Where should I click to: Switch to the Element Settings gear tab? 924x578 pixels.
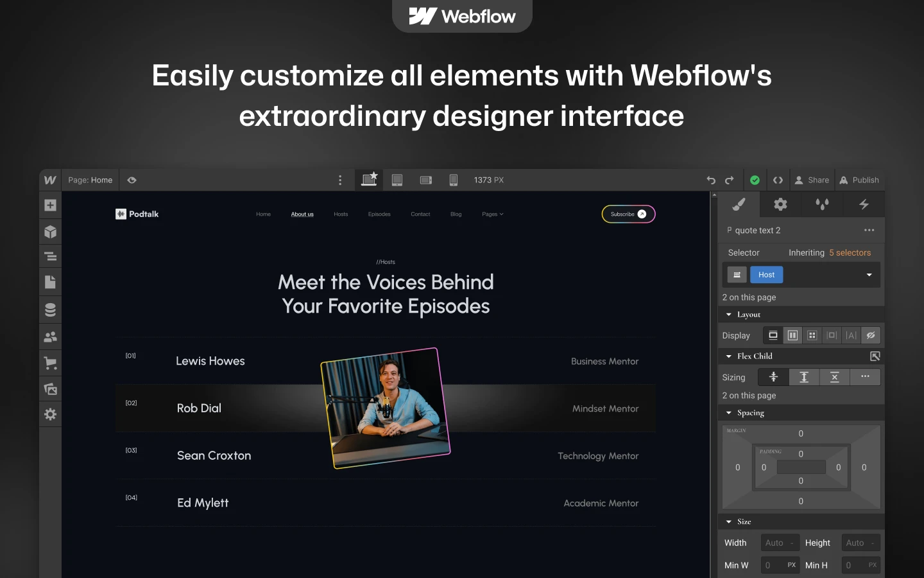tap(780, 204)
